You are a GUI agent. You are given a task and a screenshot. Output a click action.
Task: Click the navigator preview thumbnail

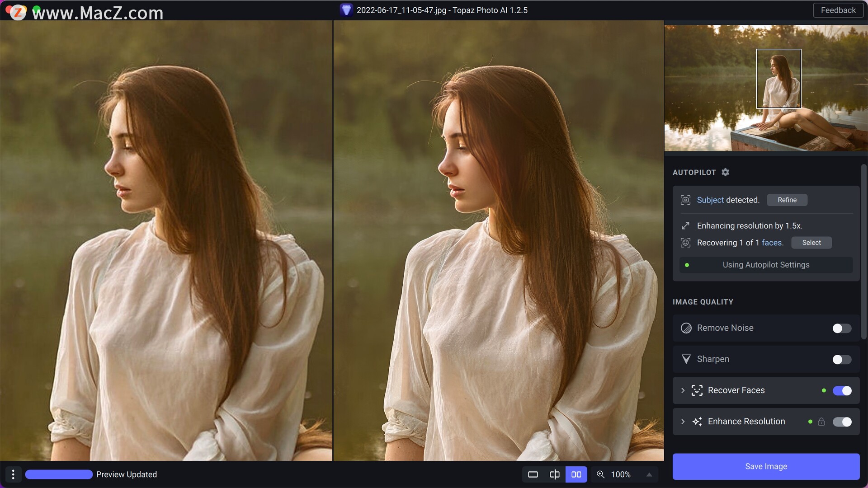(x=766, y=88)
